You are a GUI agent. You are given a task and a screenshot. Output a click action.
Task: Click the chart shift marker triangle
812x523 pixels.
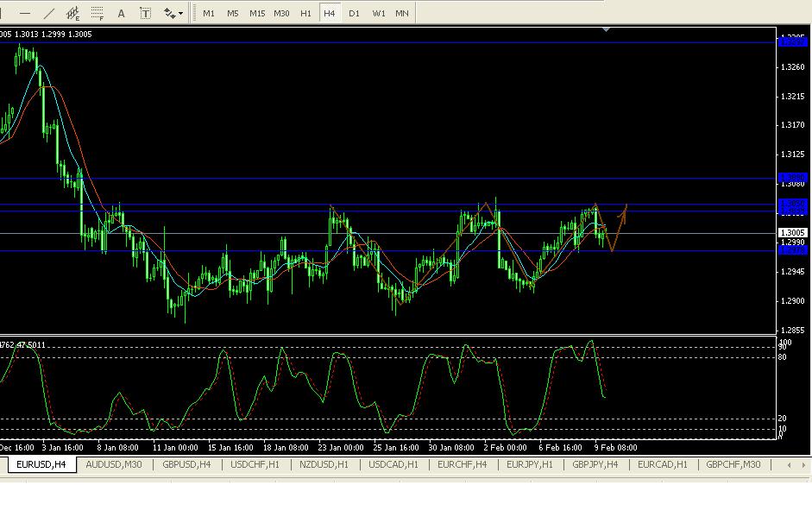pyautogui.click(x=607, y=29)
